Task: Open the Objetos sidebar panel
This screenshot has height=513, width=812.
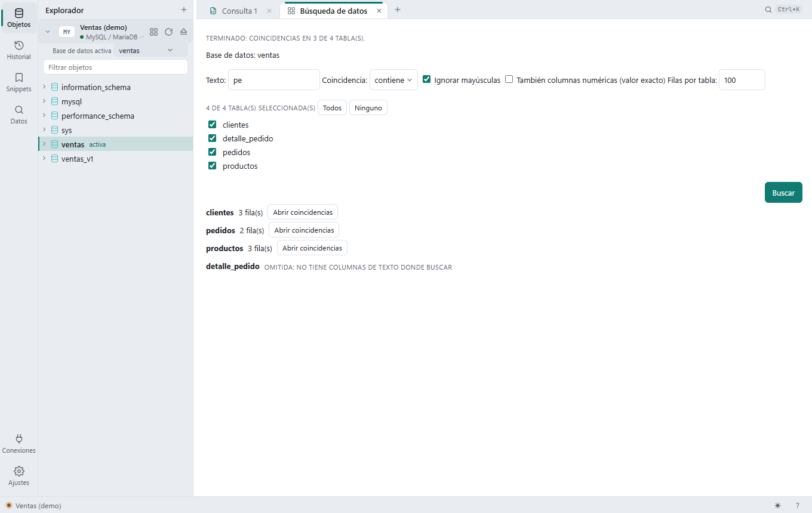Action: pos(19,18)
